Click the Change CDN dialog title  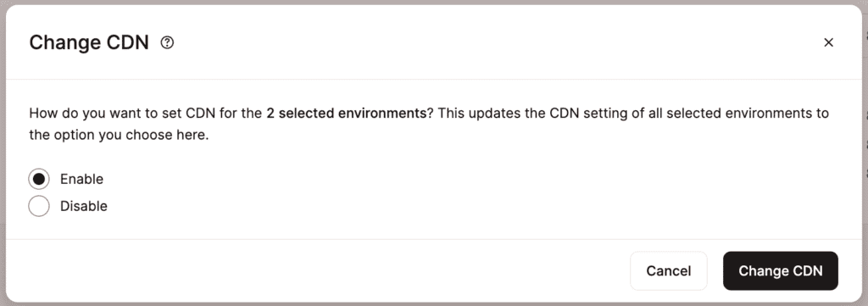point(89,42)
